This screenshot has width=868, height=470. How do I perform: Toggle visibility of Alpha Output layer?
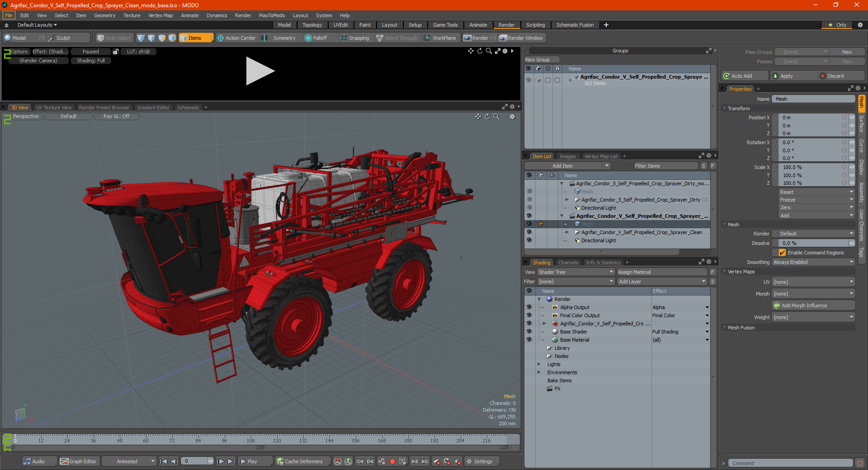529,307
